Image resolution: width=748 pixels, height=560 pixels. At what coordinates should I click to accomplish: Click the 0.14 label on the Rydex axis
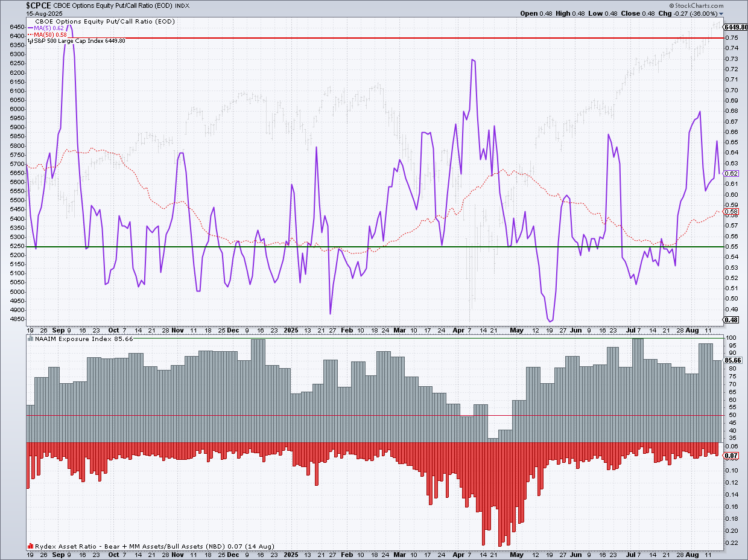pyautogui.click(x=732, y=494)
